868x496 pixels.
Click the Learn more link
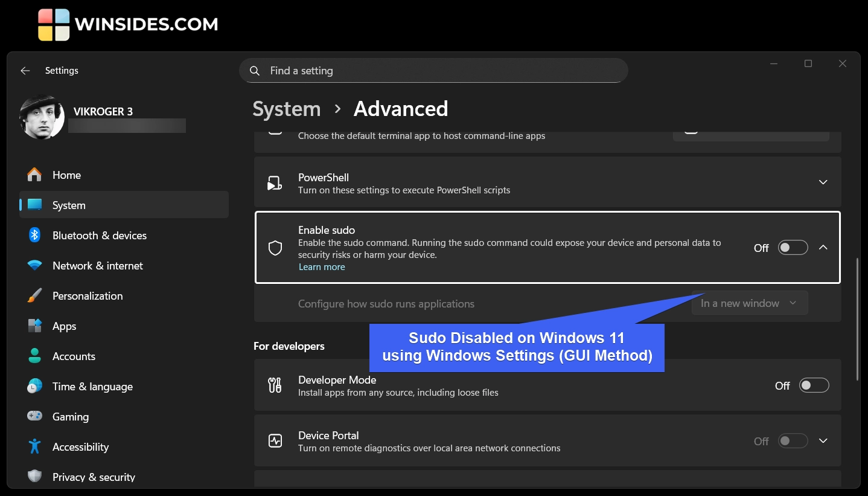(x=322, y=267)
